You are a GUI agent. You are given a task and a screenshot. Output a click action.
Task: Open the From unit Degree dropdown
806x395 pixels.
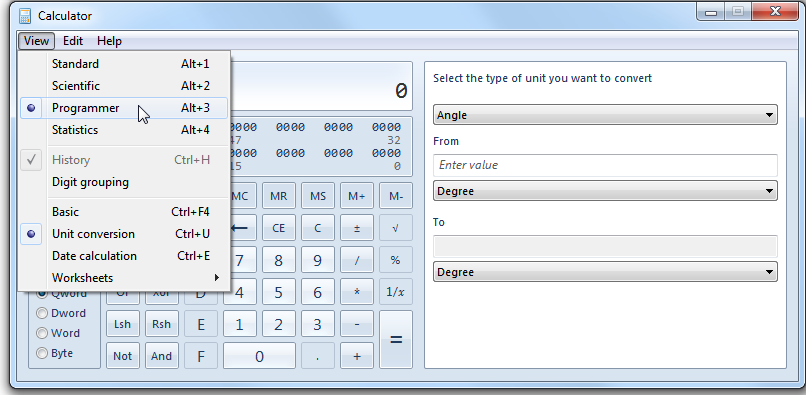pos(605,191)
